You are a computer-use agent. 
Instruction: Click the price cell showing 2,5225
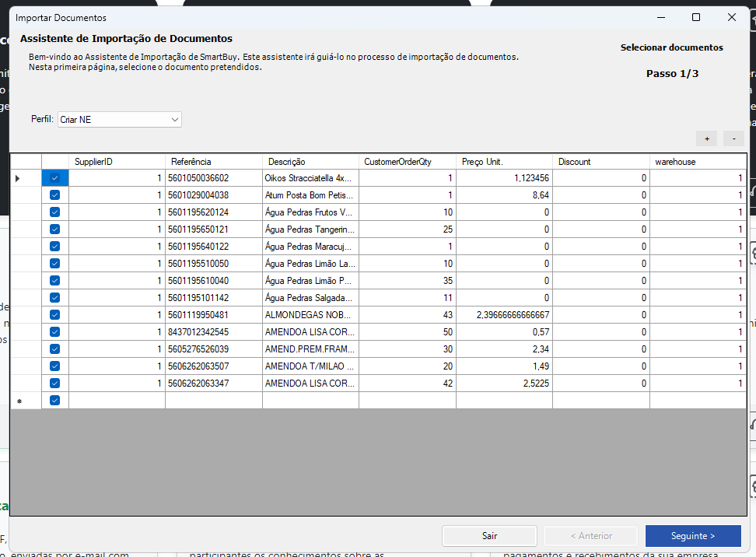point(503,384)
